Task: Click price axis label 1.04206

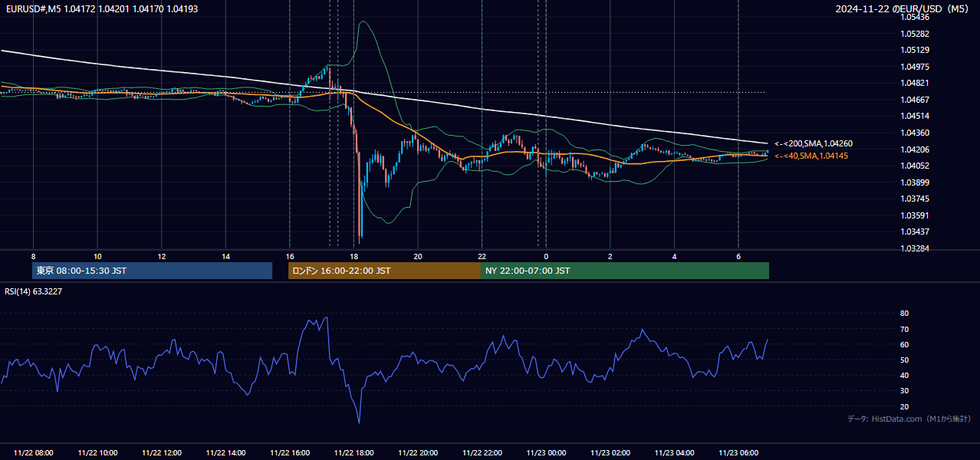Action: 915,149
